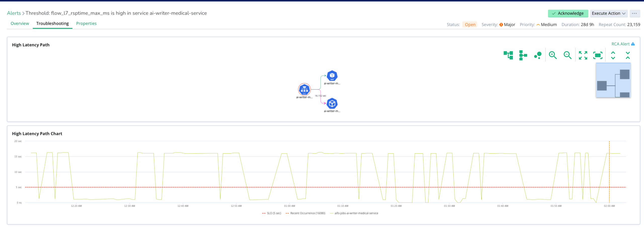The width and height of the screenshot is (644, 237).
Task: Toggle the aifo-jobs-ai-writer-medical-service series
Action: click(x=356, y=213)
